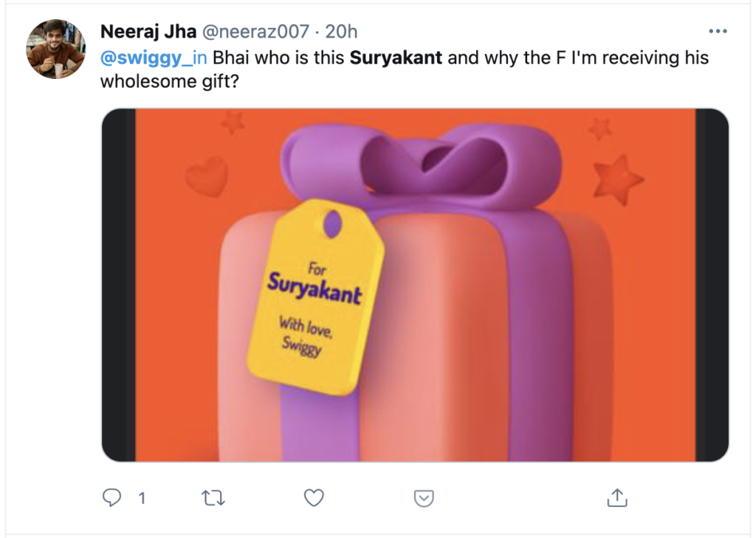Viewport: 756px width, 538px height.
Task: Retweet this post using the retweet icon
Action: click(213, 499)
